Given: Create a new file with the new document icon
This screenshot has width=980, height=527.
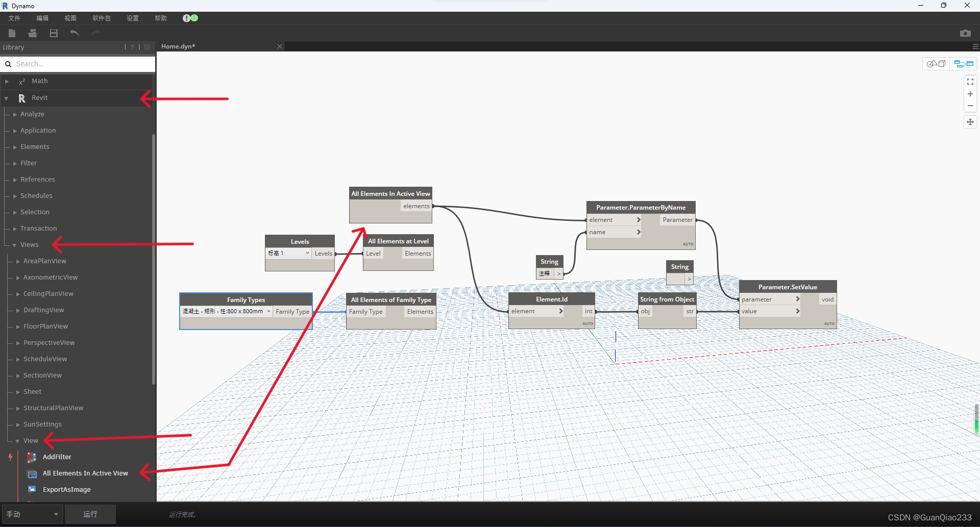Looking at the screenshot, I should click(11, 33).
